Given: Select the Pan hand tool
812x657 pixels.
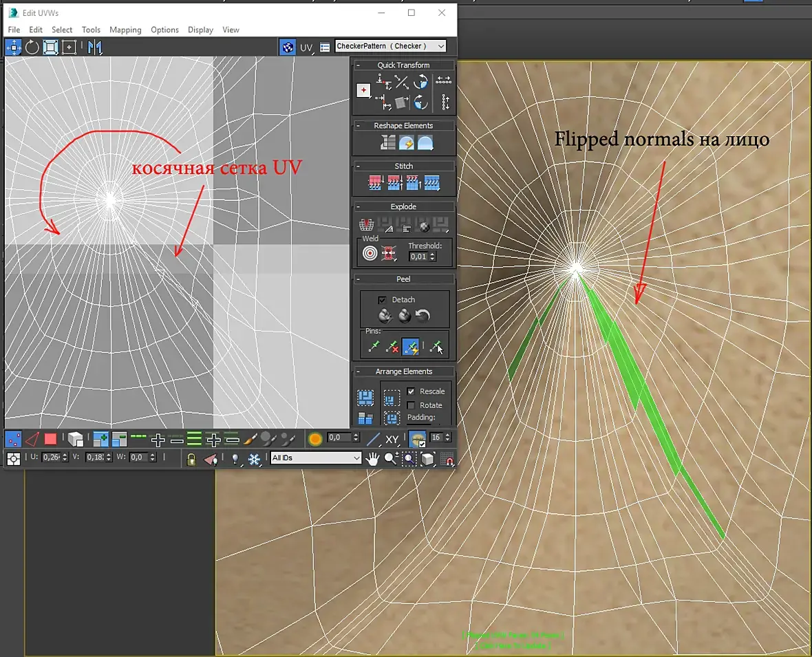Looking at the screenshot, I should pyautogui.click(x=372, y=458).
